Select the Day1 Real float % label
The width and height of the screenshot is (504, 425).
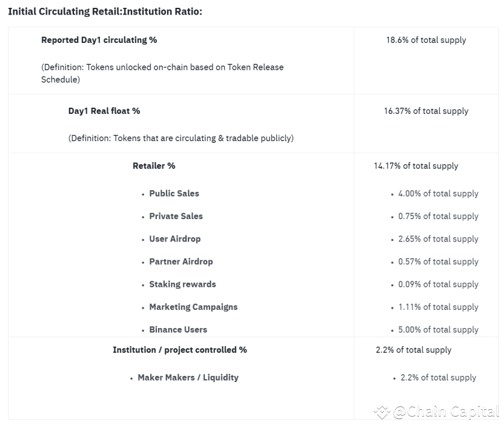pyautogui.click(x=104, y=111)
